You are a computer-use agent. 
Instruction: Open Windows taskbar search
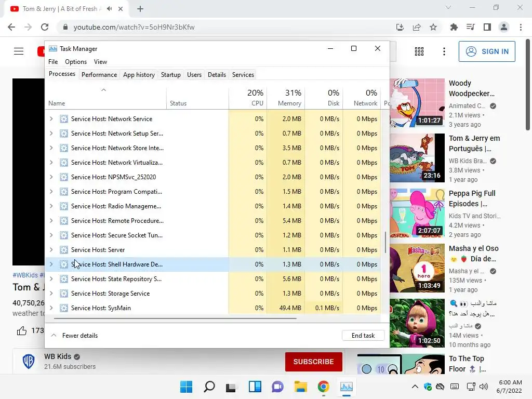click(x=209, y=387)
